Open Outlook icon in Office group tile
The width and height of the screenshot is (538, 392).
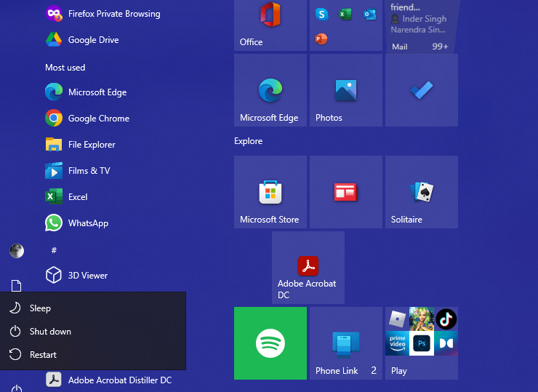click(369, 14)
